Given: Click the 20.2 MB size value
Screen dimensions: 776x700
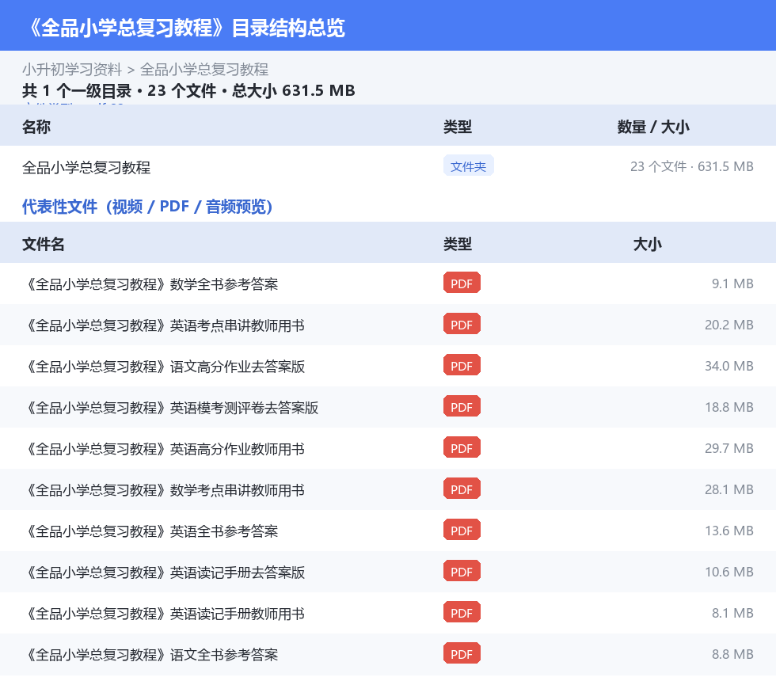Looking at the screenshot, I should (x=729, y=325).
